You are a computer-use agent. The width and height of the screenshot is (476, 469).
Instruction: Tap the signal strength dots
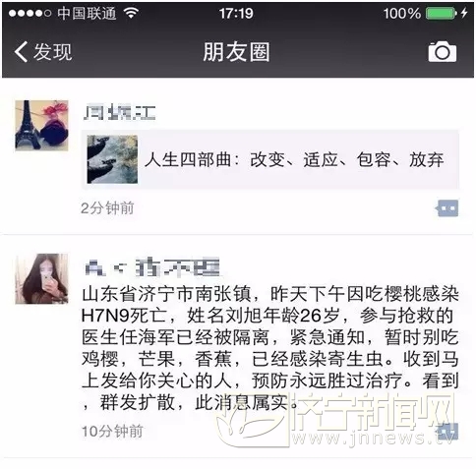point(30,14)
